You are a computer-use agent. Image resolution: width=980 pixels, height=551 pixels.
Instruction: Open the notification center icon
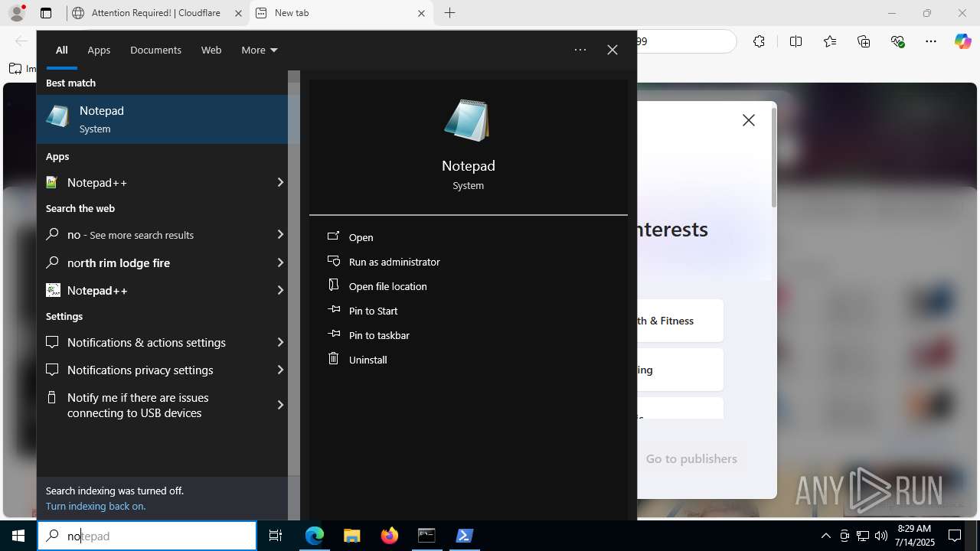pos(955,536)
